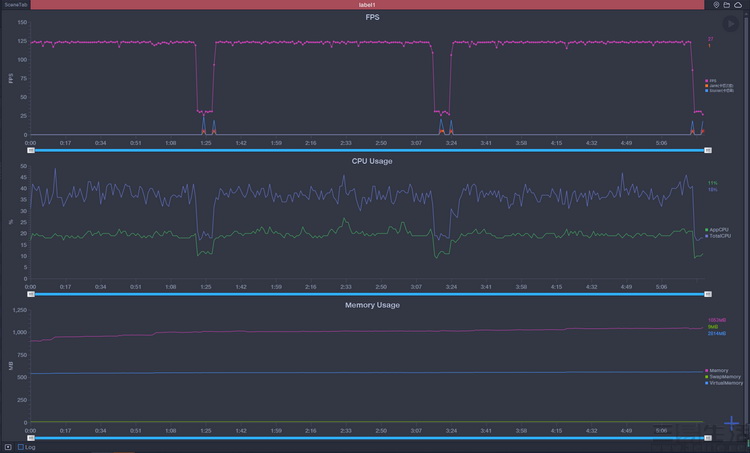
Task: Toggle the FPS legend entry
Action: [711, 81]
